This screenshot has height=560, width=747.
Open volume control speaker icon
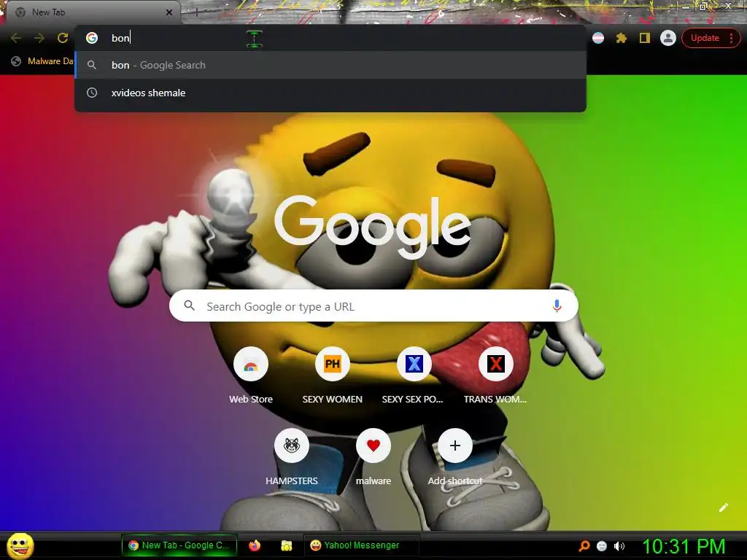coord(619,545)
